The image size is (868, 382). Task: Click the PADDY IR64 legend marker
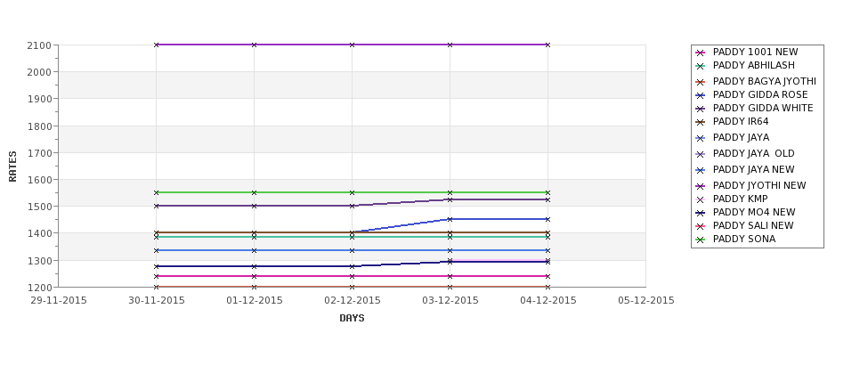701,122
